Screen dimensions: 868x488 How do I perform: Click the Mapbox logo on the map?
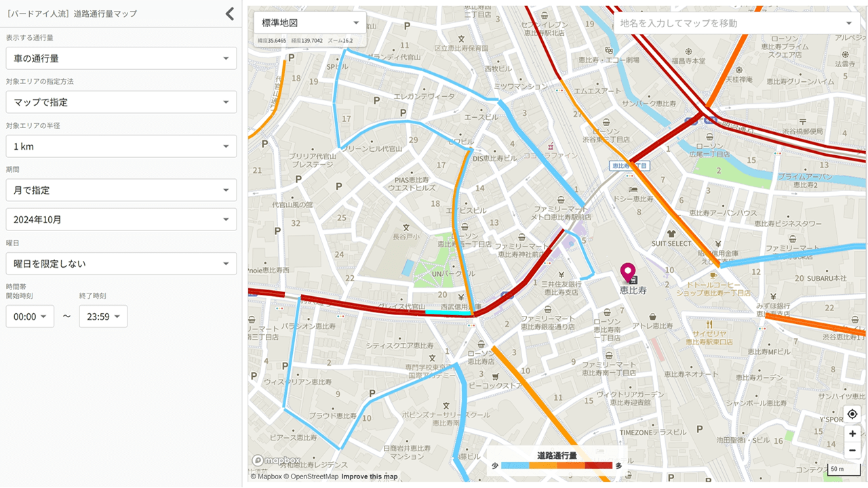click(x=276, y=460)
